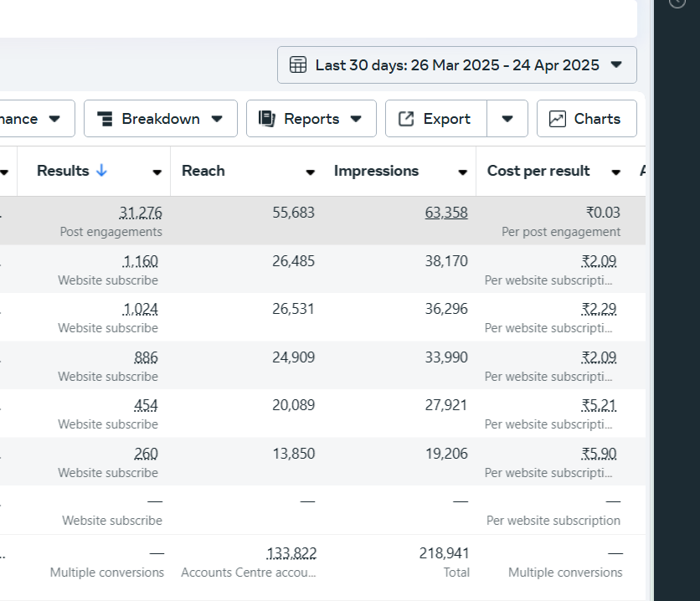Open the Results column dropdown menu
The image size is (700, 601).
tap(157, 172)
